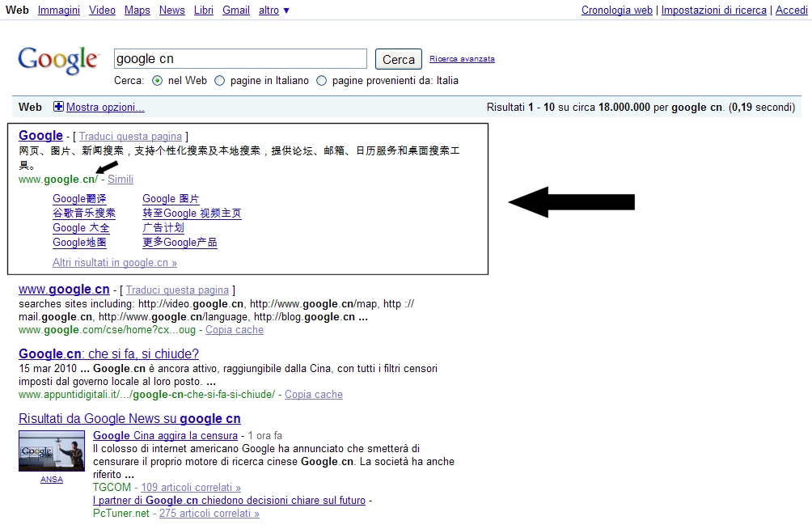The image size is (812, 529).
Task: Open the Immagini tab in top bar
Action: point(59,11)
